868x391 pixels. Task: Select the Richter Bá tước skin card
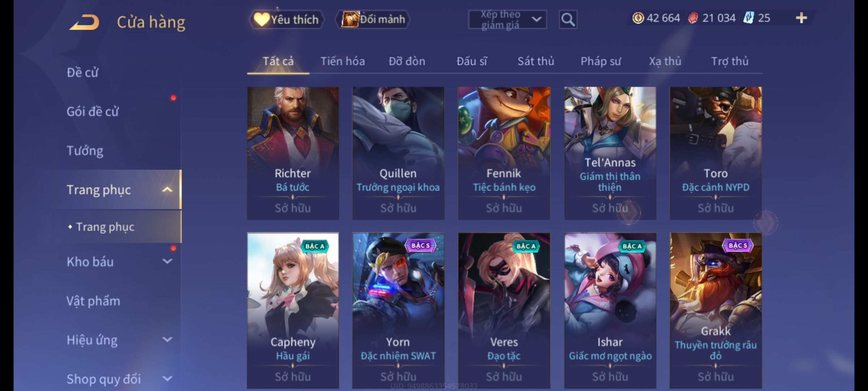click(x=293, y=153)
